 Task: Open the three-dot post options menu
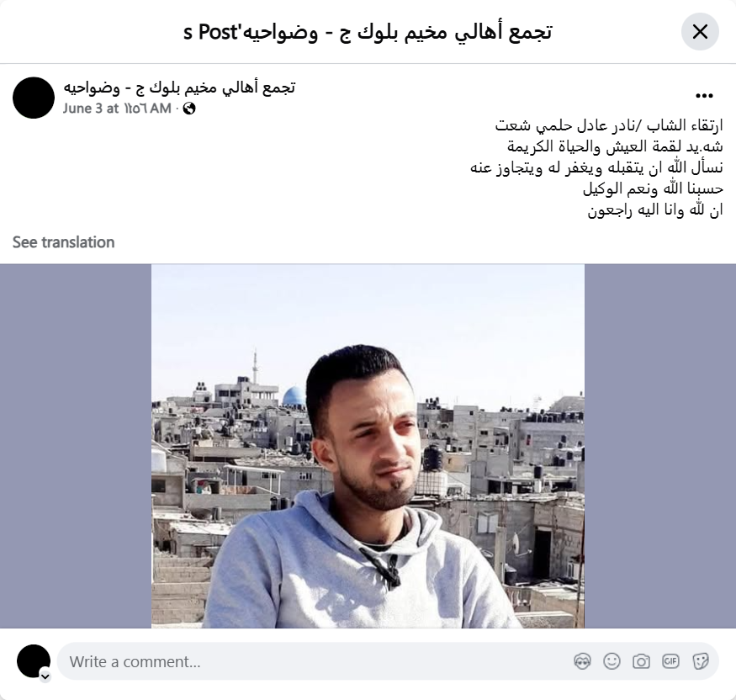[x=704, y=96]
